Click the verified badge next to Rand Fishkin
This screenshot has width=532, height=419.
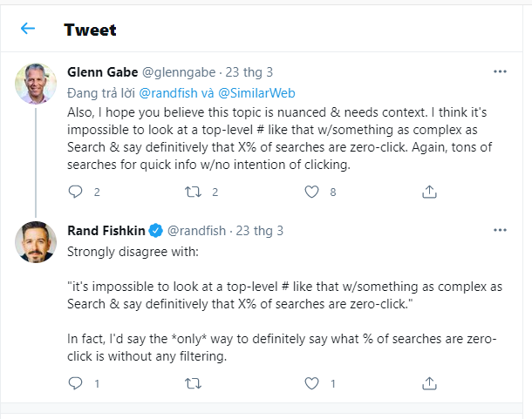click(154, 231)
